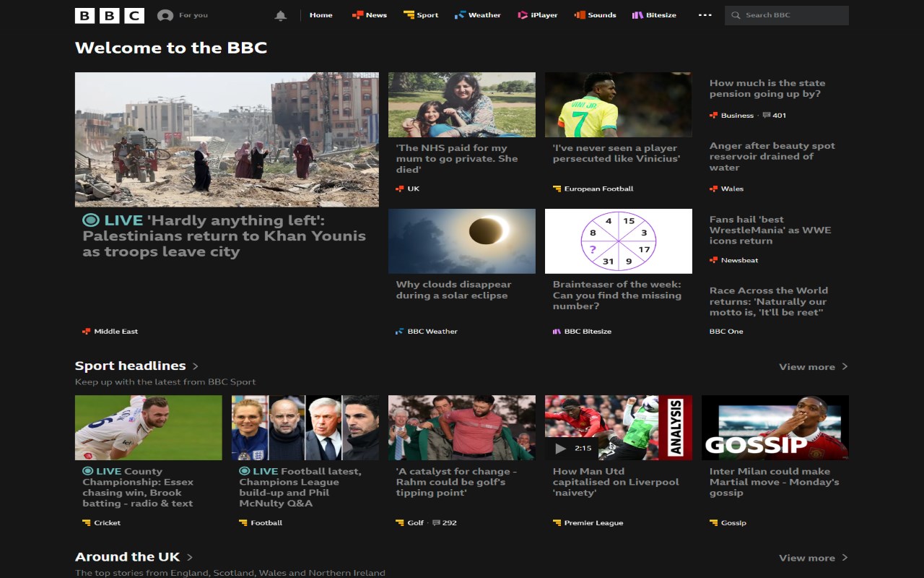The width and height of the screenshot is (924, 578).
Task: Click LIVE icon on County Championship story
Action: [87, 471]
